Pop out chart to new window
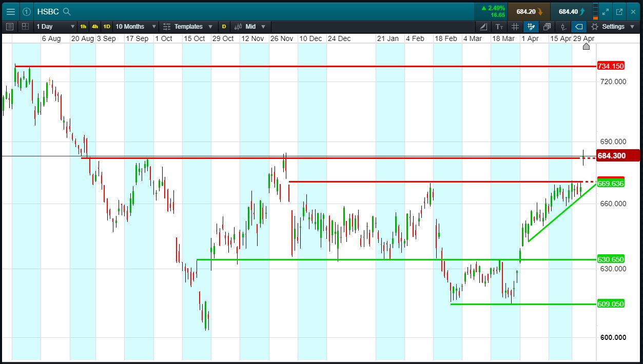The image size is (643, 364). (619, 11)
